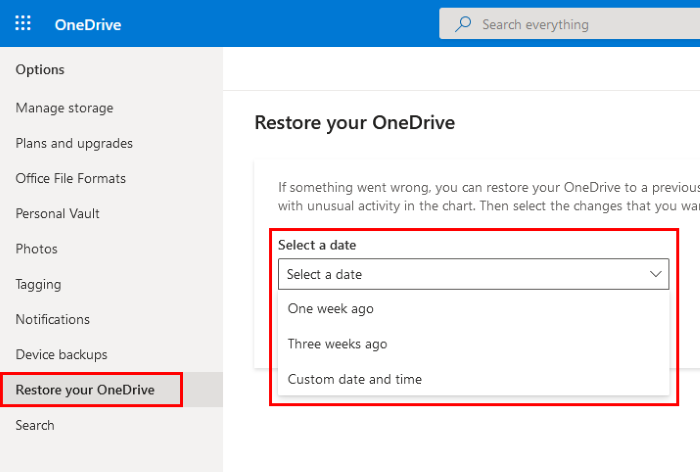Open Manage storage options

(x=64, y=108)
